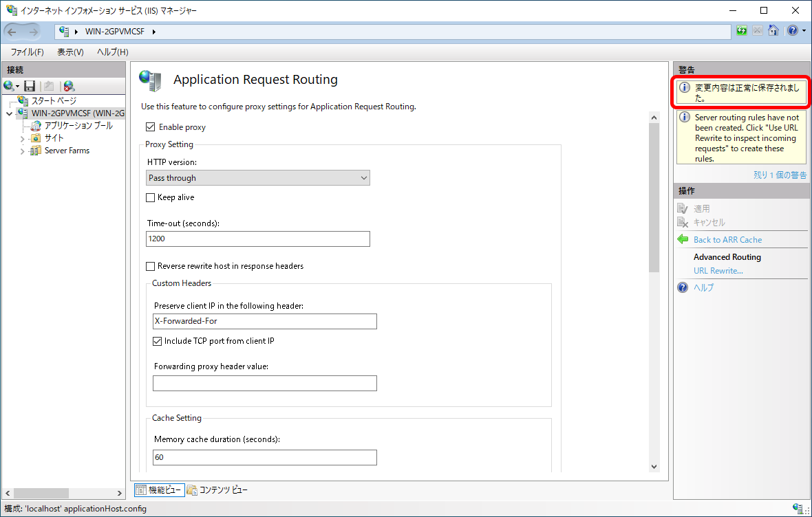The image size is (812, 517).
Task: Click the URL Rewrite... link
Action: point(718,271)
